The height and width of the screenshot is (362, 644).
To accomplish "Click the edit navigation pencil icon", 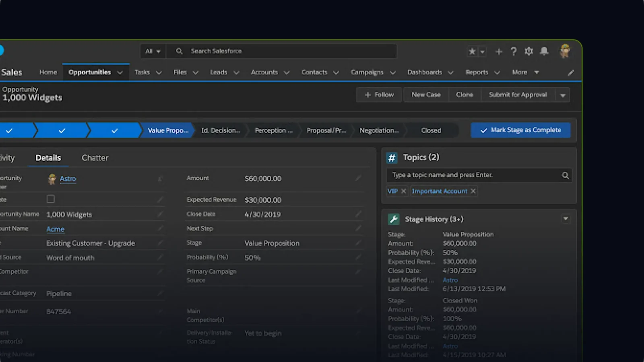I will 571,72.
